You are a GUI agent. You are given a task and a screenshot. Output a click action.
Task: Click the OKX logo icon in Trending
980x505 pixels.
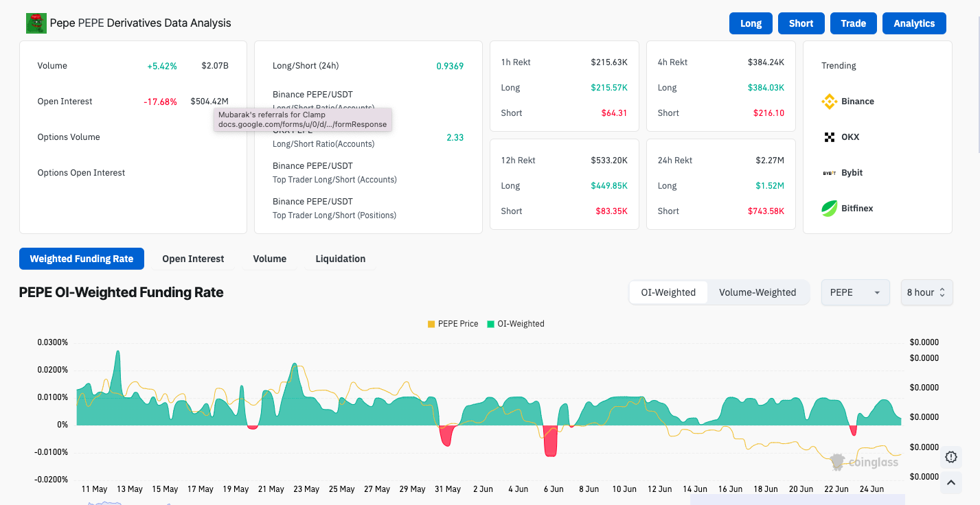point(830,137)
